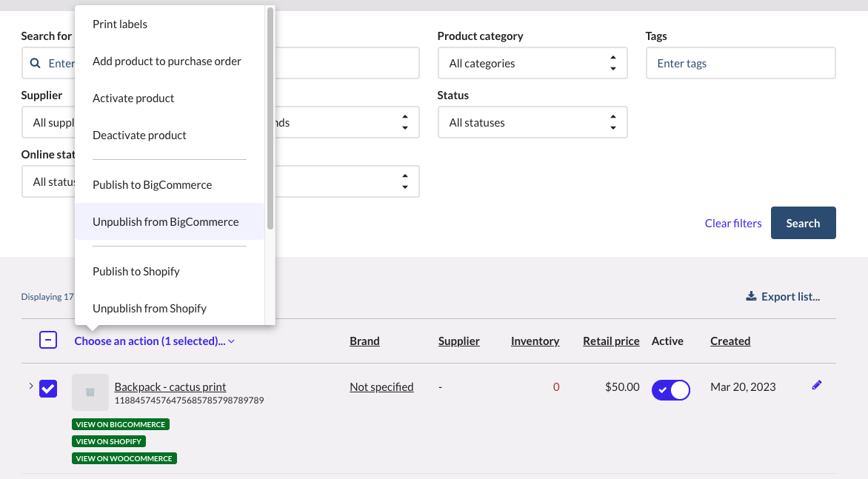Click the View on Shopify badge

109,441
